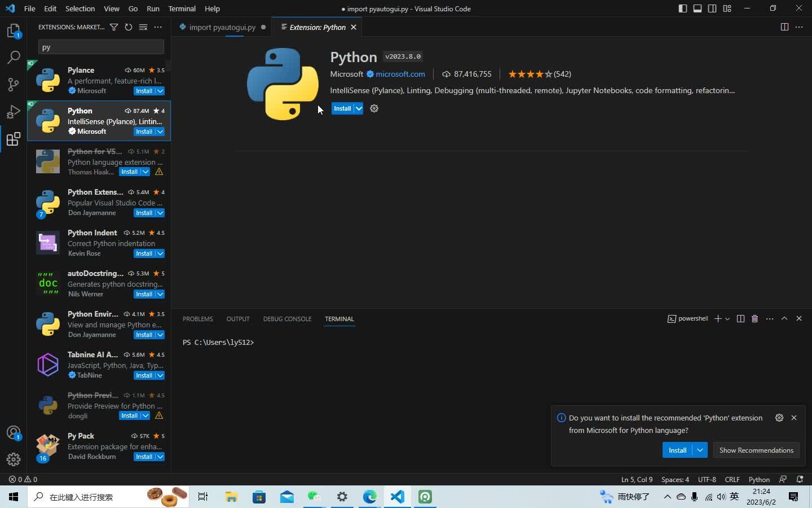Split the terminal panel
The height and width of the screenshot is (508, 812).
740,319
